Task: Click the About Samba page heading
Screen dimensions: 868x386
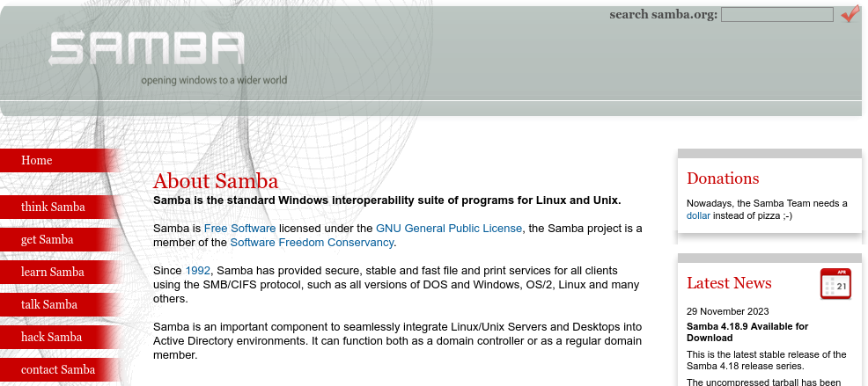Action: 216,181
